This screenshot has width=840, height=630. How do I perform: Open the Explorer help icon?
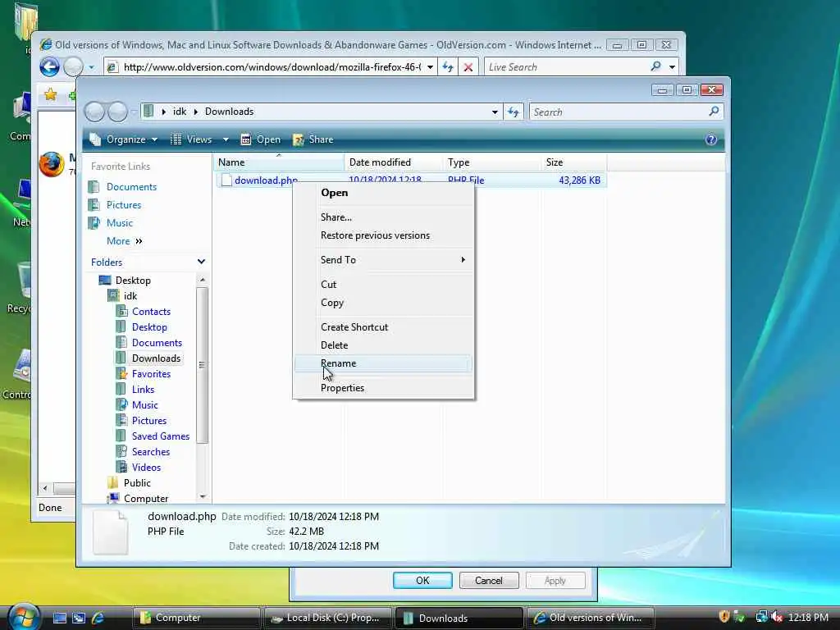[x=711, y=139]
